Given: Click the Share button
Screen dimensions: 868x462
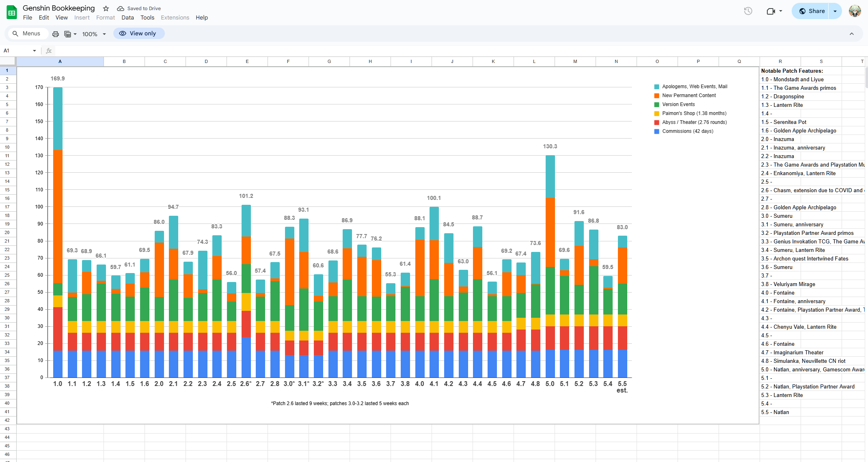Looking at the screenshot, I should click(811, 11).
